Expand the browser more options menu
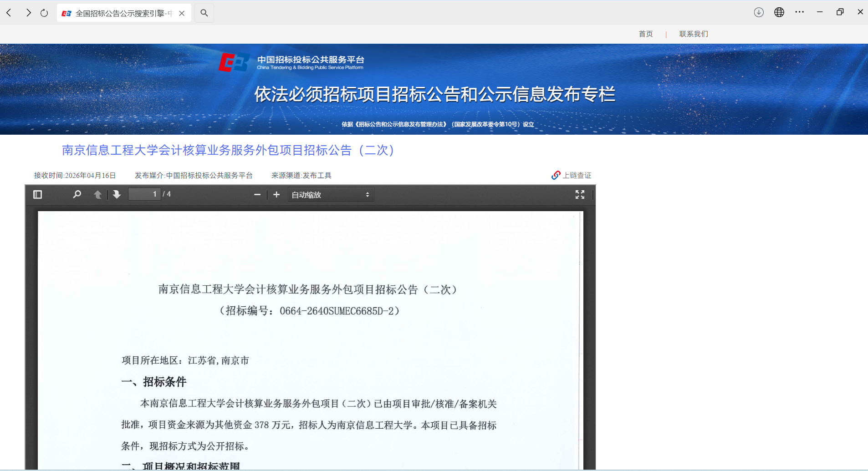This screenshot has height=471, width=868. point(799,12)
